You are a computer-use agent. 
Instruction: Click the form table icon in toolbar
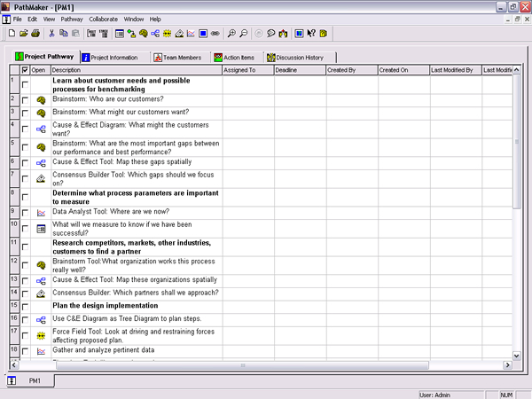click(x=120, y=34)
